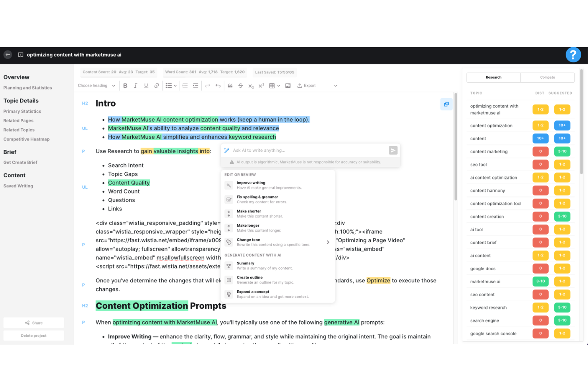This screenshot has width=588, height=392.
Task: Expand the table options dropdown arrow
Action: point(279,86)
